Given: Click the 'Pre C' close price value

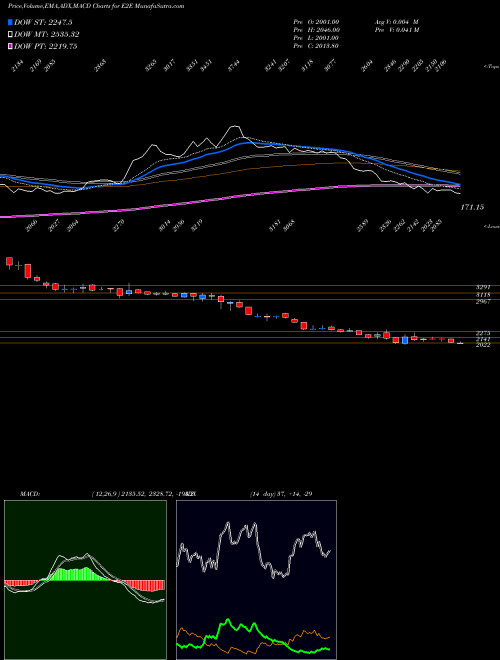Looking at the screenshot, I should point(316,46).
